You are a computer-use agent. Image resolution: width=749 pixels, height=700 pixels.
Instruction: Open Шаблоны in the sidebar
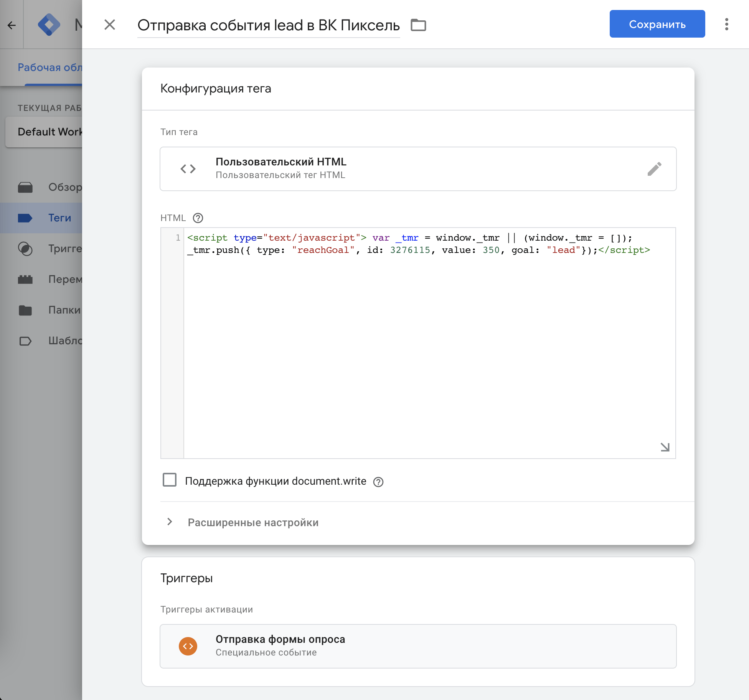coord(41,341)
